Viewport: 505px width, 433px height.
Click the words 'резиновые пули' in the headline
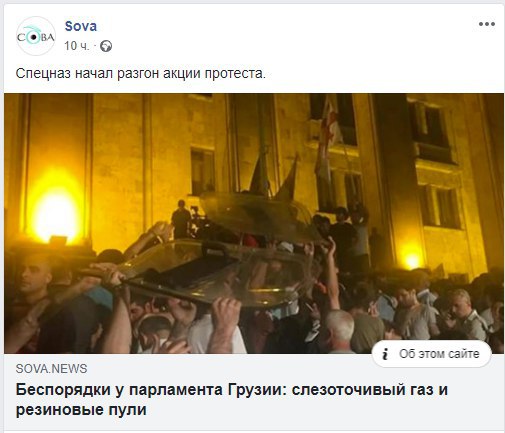pos(81,410)
